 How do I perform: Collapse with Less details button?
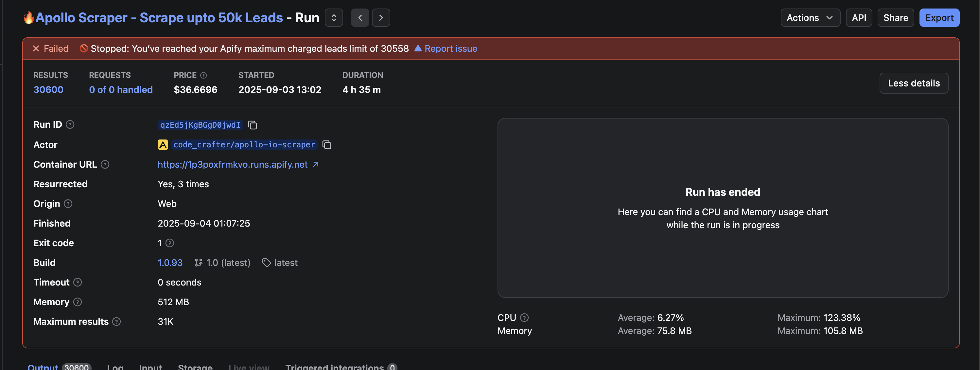pyautogui.click(x=913, y=83)
